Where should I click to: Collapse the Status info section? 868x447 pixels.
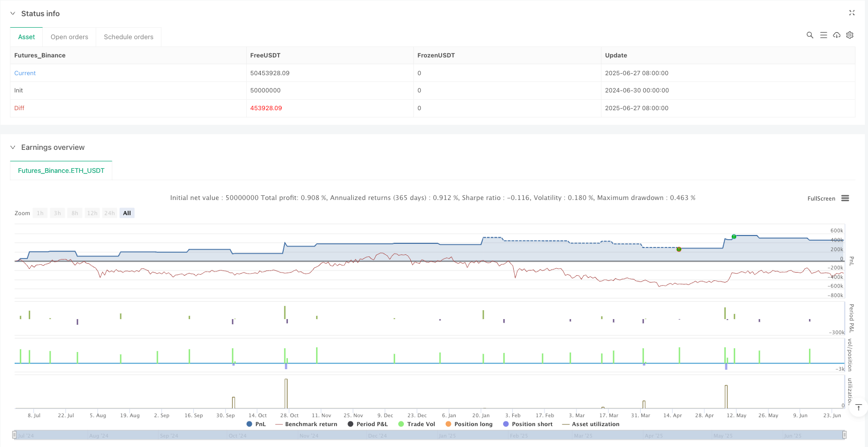click(13, 14)
